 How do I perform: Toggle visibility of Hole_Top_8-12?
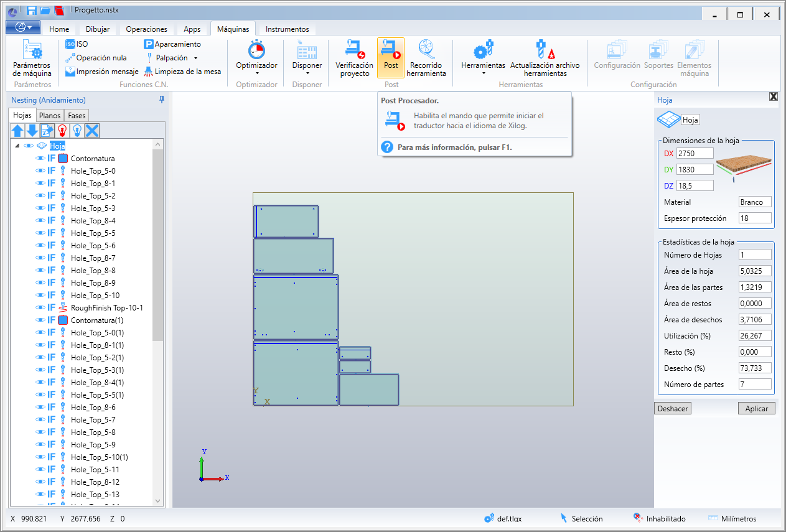(40, 482)
